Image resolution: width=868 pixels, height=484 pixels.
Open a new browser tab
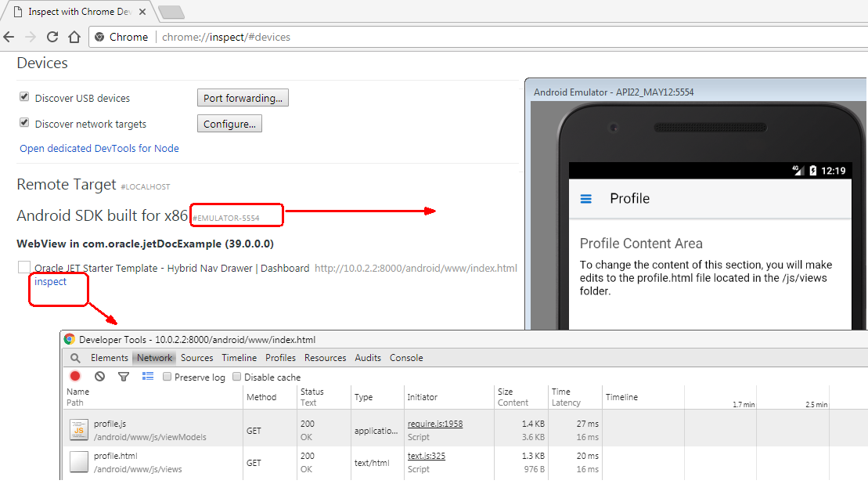[x=171, y=12]
